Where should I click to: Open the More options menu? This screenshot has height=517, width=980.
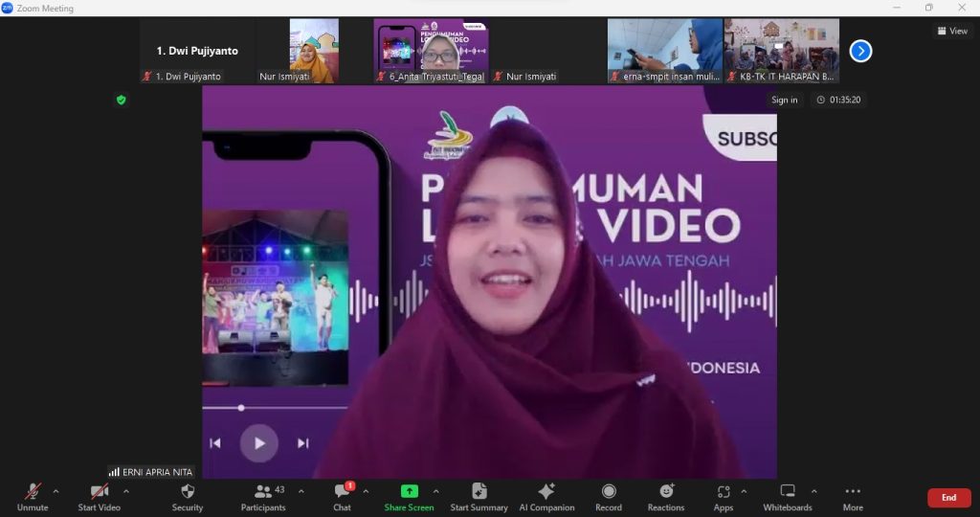tap(853, 492)
